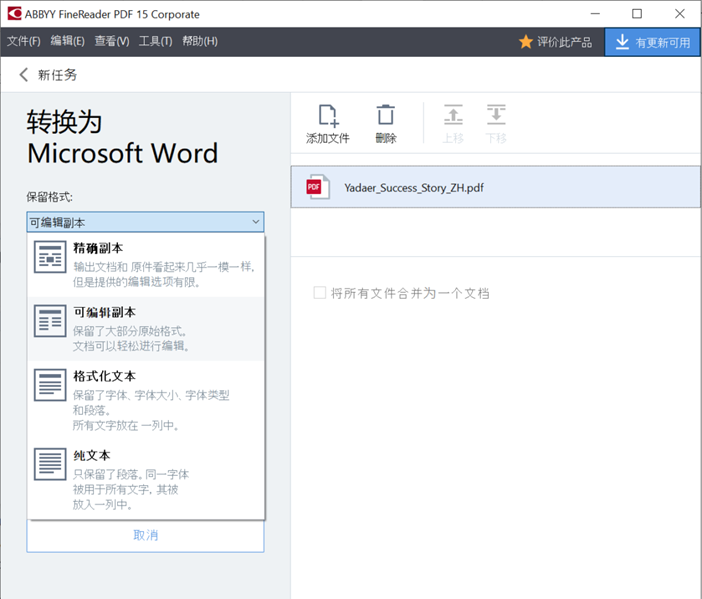
Task: Click the Move Up (上移) icon
Action: (x=453, y=115)
